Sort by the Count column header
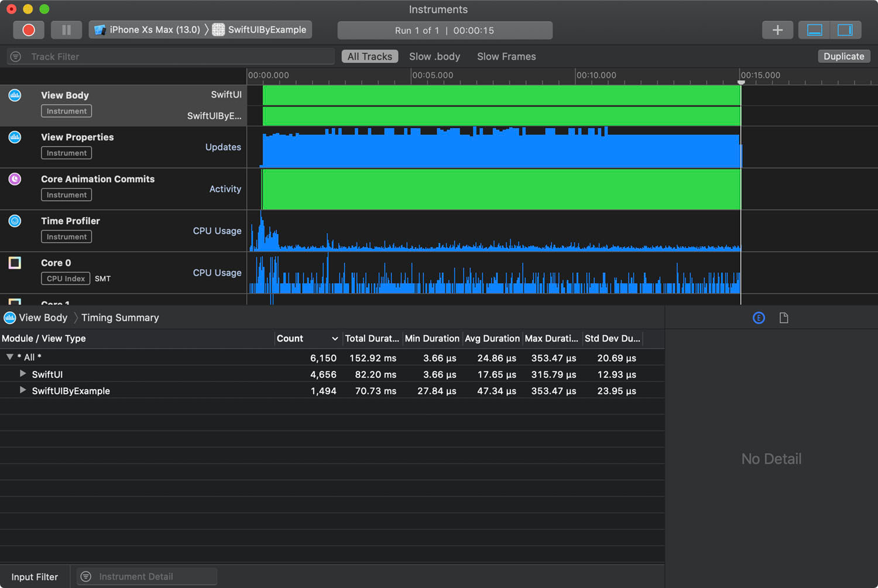This screenshot has width=878, height=588. click(x=308, y=339)
